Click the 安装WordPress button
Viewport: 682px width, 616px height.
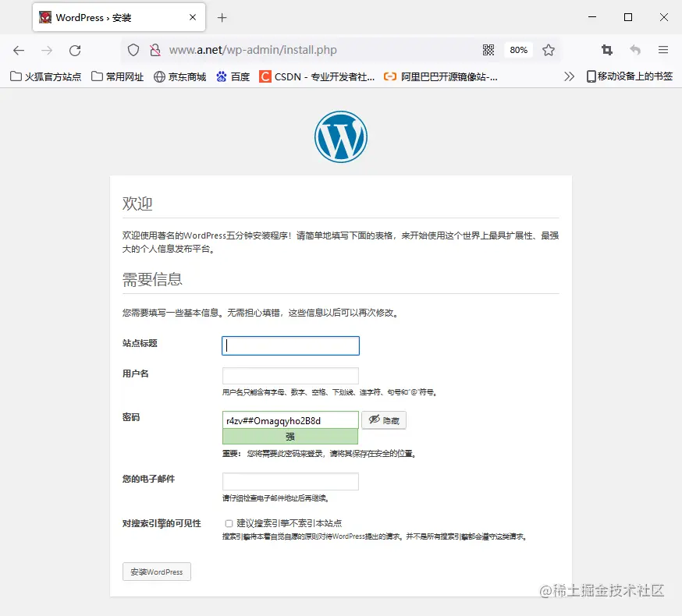tap(156, 571)
